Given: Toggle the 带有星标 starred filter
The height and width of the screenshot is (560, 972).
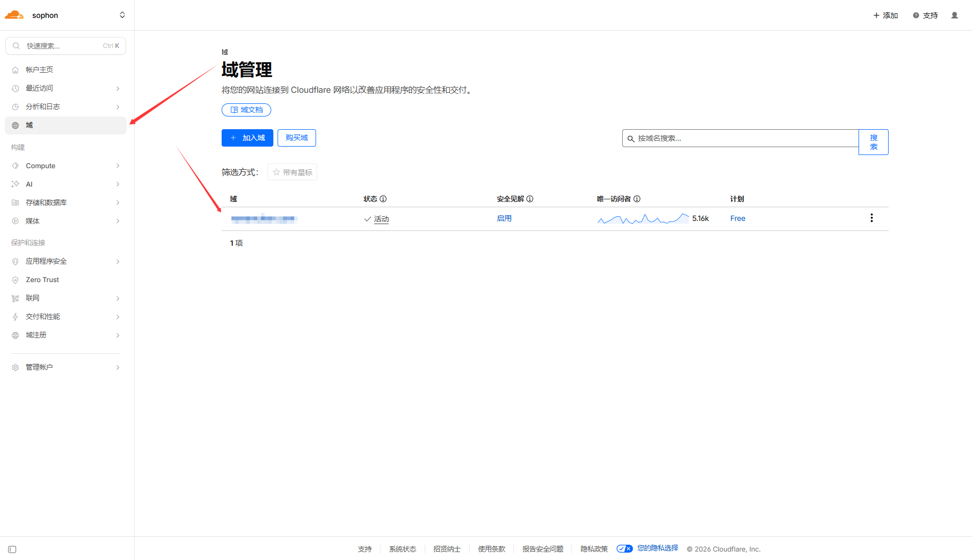Looking at the screenshot, I should (x=292, y=172).
